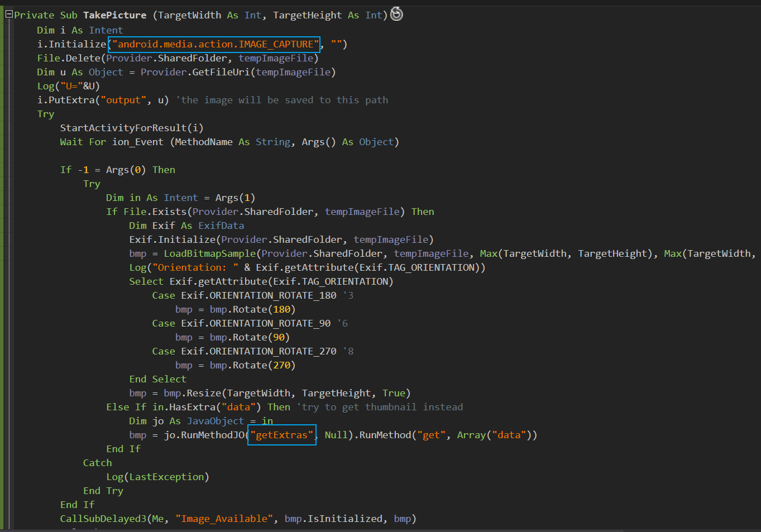This screenshot has height=532, width=761.
Task: Click the File.Exists condition
Action: click(x=155, y=212)
